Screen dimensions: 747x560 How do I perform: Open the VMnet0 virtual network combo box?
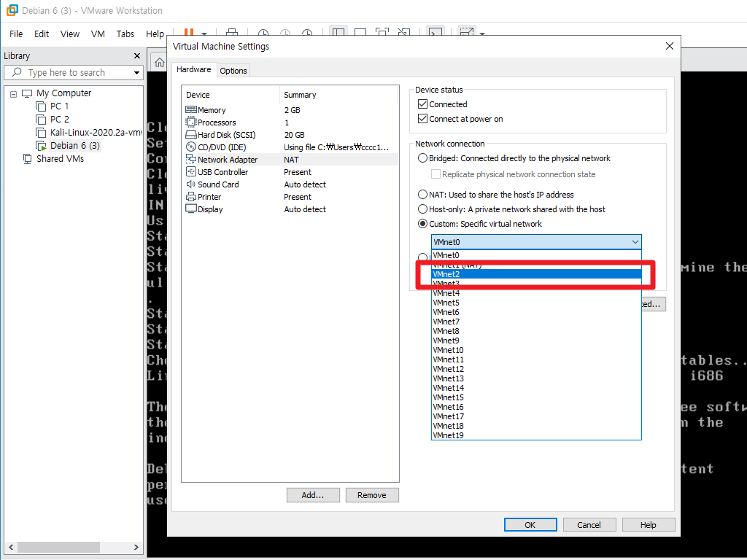pos(536,242)
